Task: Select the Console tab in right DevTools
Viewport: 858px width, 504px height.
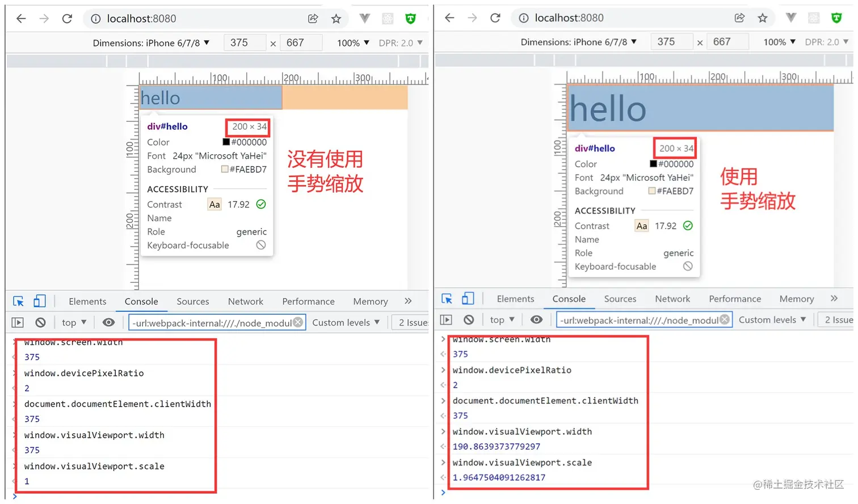Action: (569, 299)
